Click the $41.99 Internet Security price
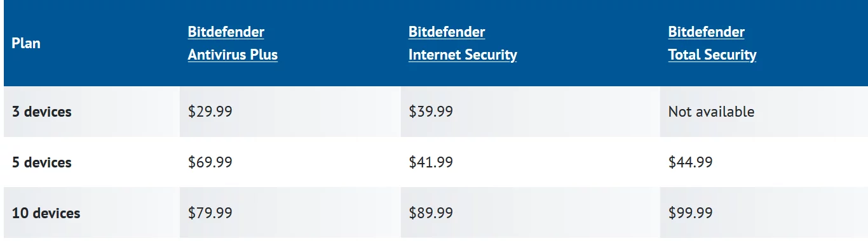The height and width of the screenshot is (241, 868). coord(431,162)
